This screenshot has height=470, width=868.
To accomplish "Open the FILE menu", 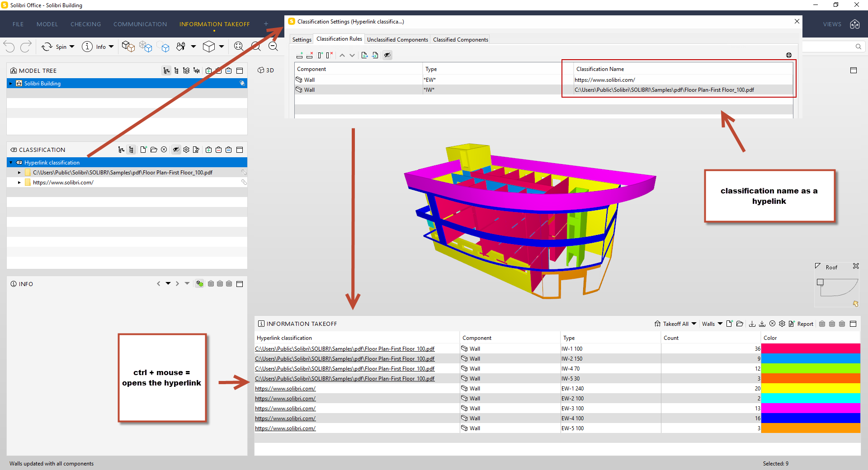I will click(x=18, y=24).
